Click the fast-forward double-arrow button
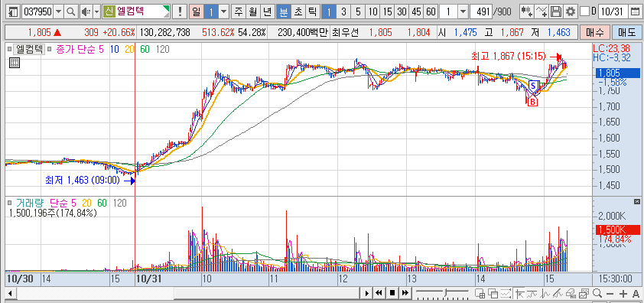Viewport: 644px width, 303px height. coord(405,293)
